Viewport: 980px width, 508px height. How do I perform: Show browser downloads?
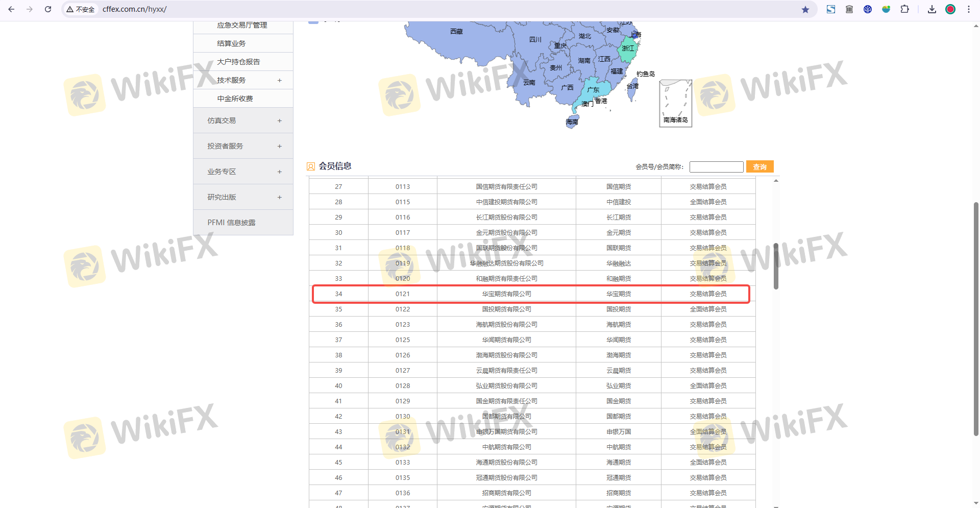pyautogui.click(x=932, y=9)
